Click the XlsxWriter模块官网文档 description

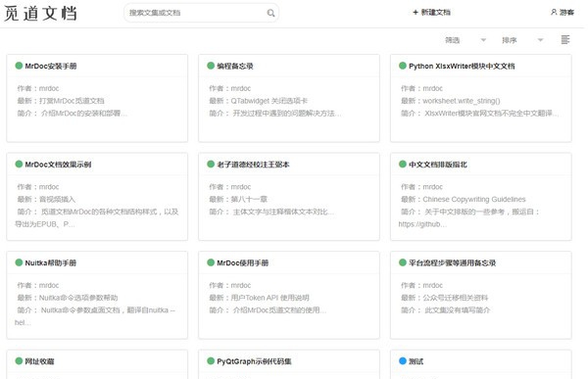[x=492, y=114]
